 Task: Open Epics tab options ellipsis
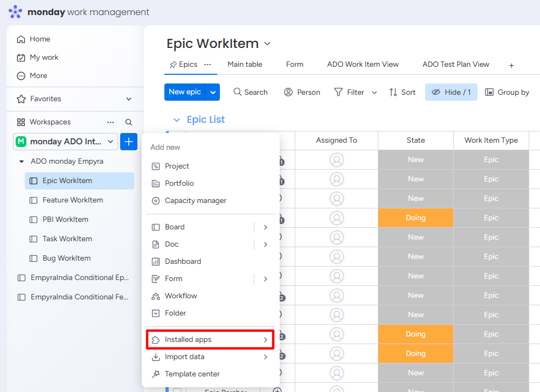pyautogui.click(x=207, y=65)
